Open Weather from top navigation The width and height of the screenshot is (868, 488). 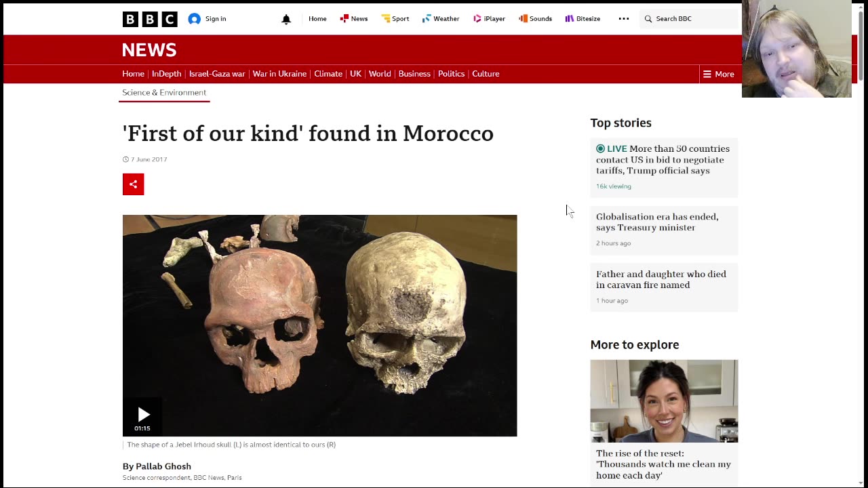point(441,19)
